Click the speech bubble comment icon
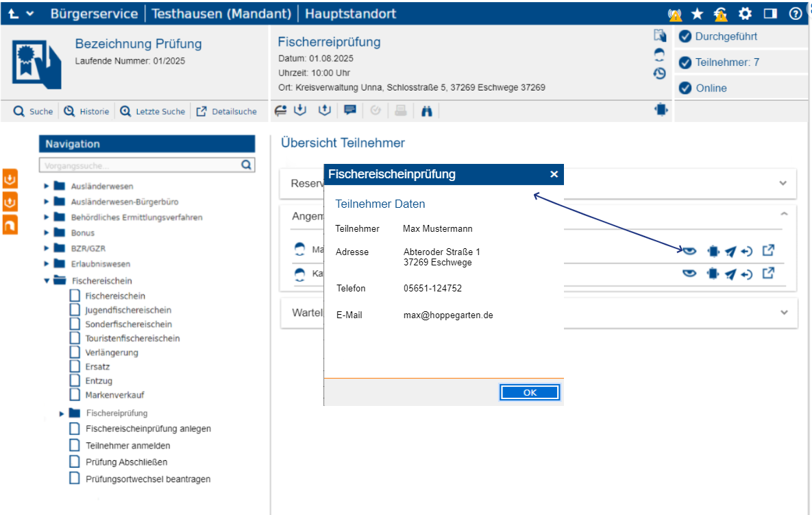 350,110
